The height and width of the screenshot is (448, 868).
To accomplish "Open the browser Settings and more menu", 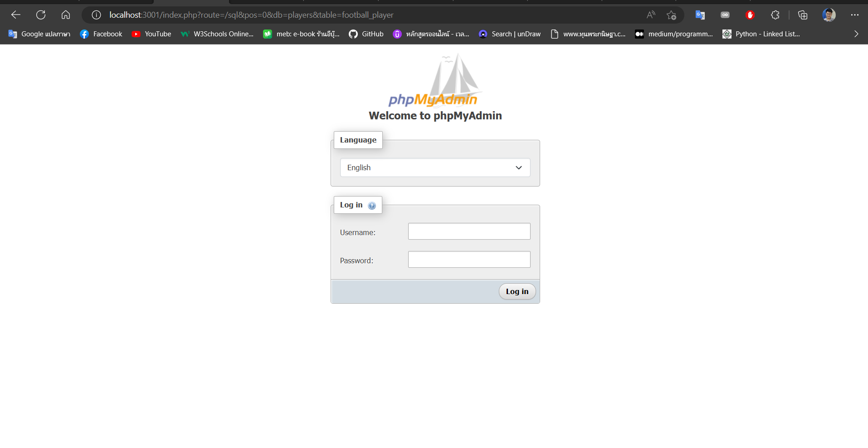I will pos(855,15).
